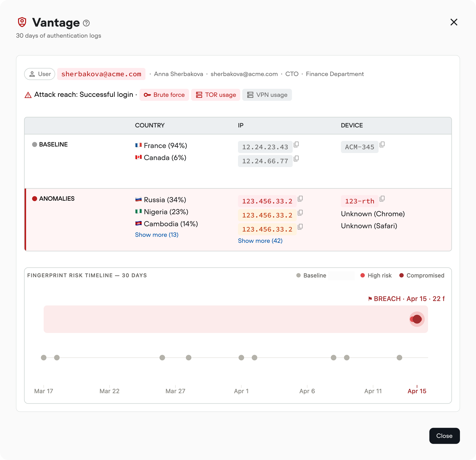The height and width of the screenshot is (460, 476).
Task: Copy baseline IP 12.24.66.77
Action: [x=296, y=159]
